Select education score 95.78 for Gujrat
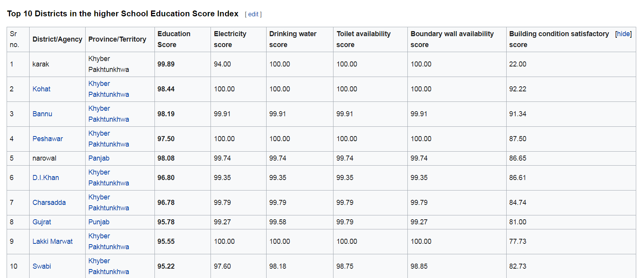The image size is (644, 278). [x=166, y=222]
